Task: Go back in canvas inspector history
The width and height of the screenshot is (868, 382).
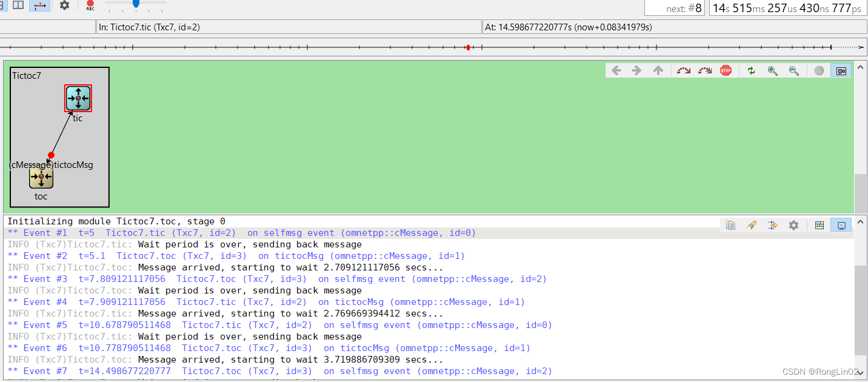Action: [616, 70]
